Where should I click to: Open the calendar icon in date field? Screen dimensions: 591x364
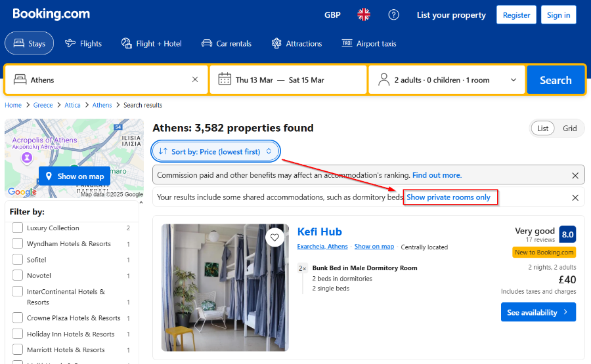pos(225,79)
